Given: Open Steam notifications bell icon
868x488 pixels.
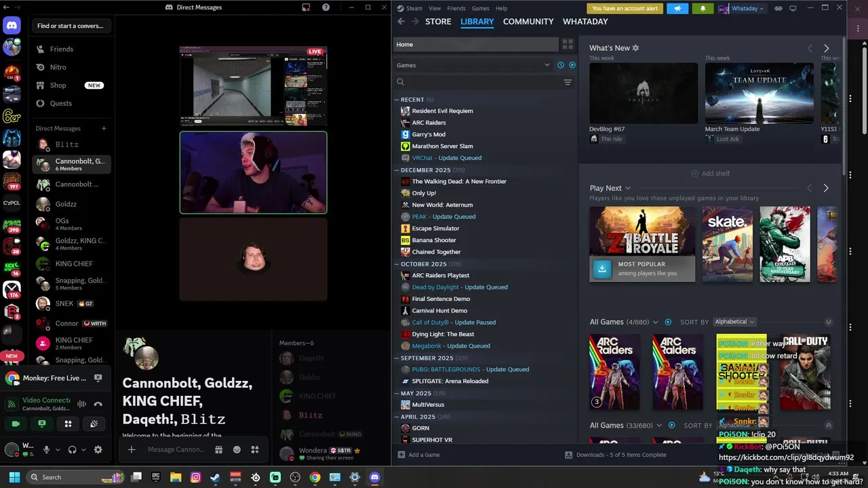Looking at the screenshot, I should tap(703, 8).
